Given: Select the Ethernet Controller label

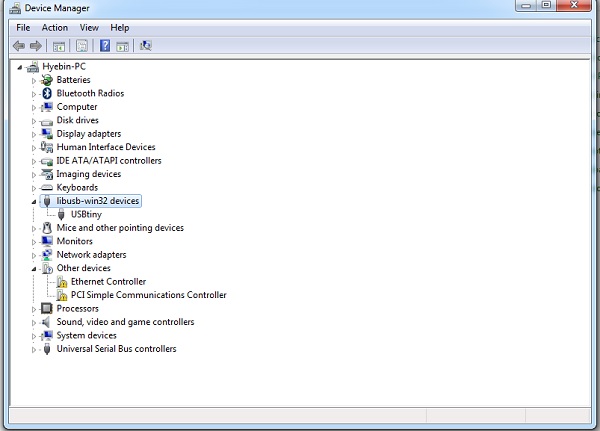Looking at the screenshot, I should click(109, 282).
